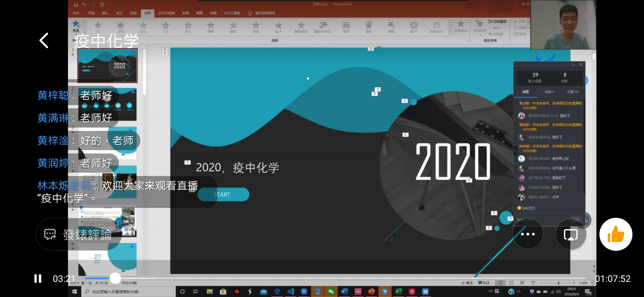Click the 发起签到 sign-in button
The width and height of the screenshot is (644, 297).
tap(526, 208)
